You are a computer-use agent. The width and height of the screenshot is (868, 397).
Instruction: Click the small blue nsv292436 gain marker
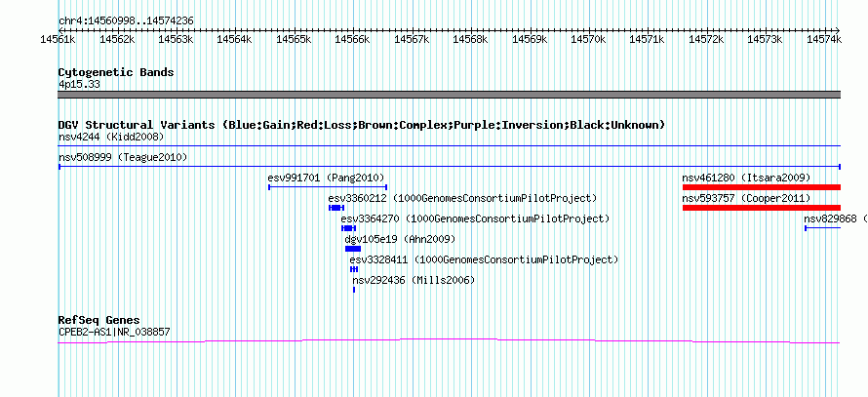[x=354, y=290]
